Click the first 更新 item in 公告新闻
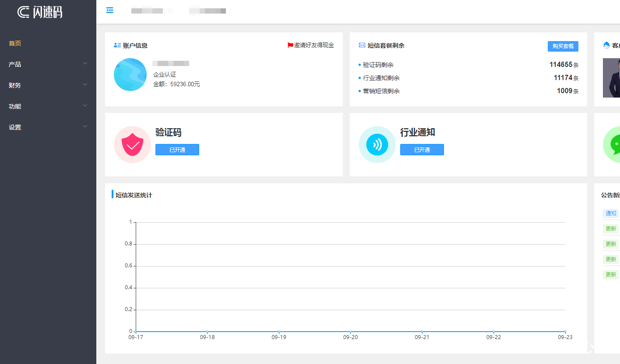 point(610,228)
